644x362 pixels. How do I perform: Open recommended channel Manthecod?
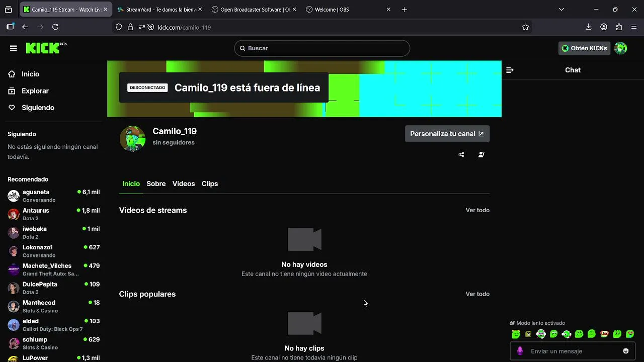click(x=53, y=306)
